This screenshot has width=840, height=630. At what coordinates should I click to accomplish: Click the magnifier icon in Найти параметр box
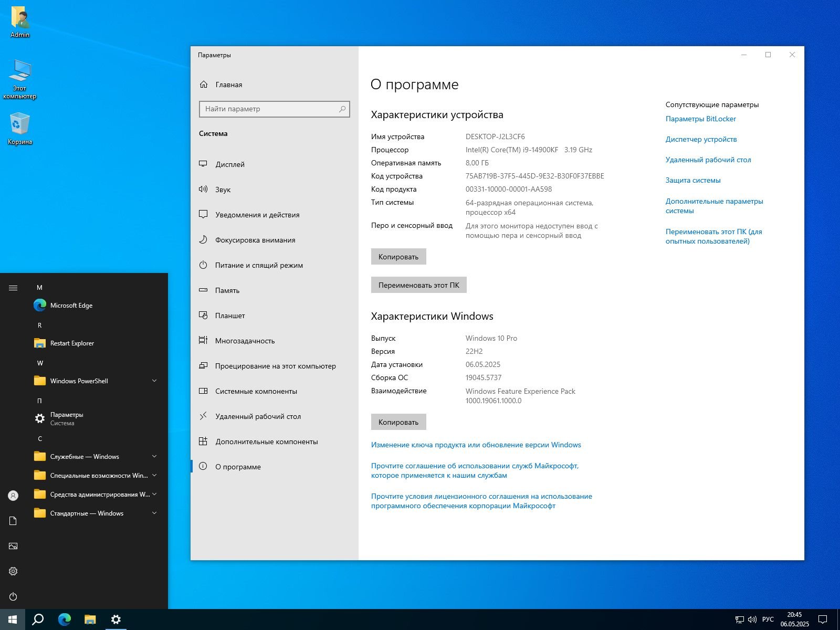point(342,109)
